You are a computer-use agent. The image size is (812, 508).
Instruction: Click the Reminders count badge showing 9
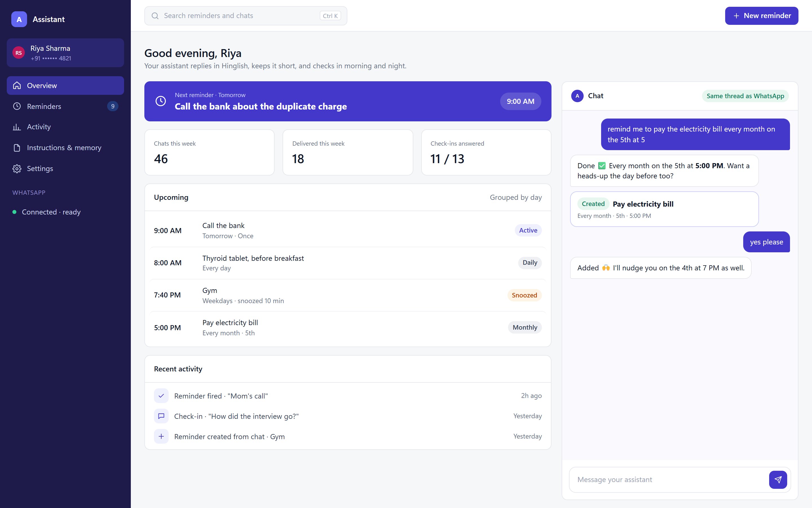click(113, 106)
